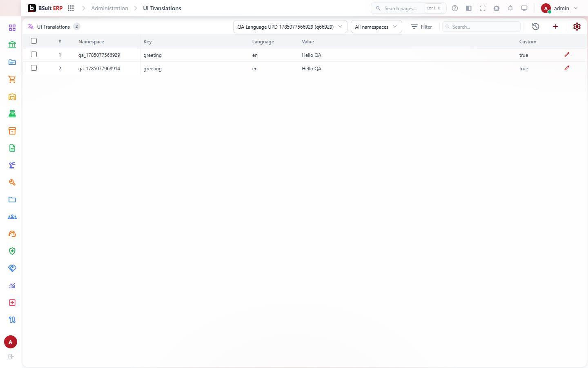Go to Administration breadcrumb

(x=109, y=8)
